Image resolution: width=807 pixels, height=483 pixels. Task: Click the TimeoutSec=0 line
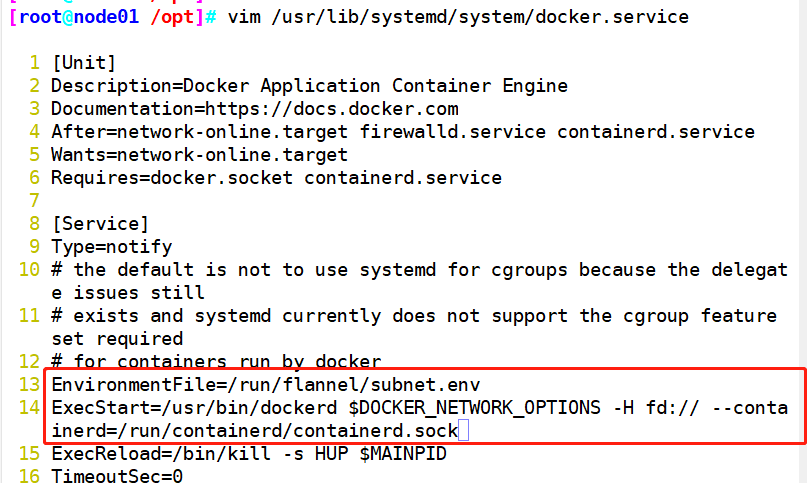[x=117, y=475]
